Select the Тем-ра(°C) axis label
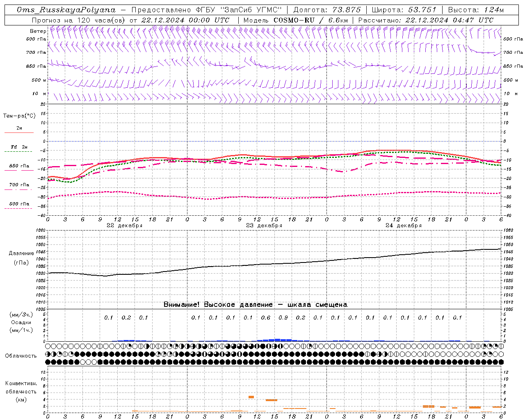The image size is (525, 420). 19,116
